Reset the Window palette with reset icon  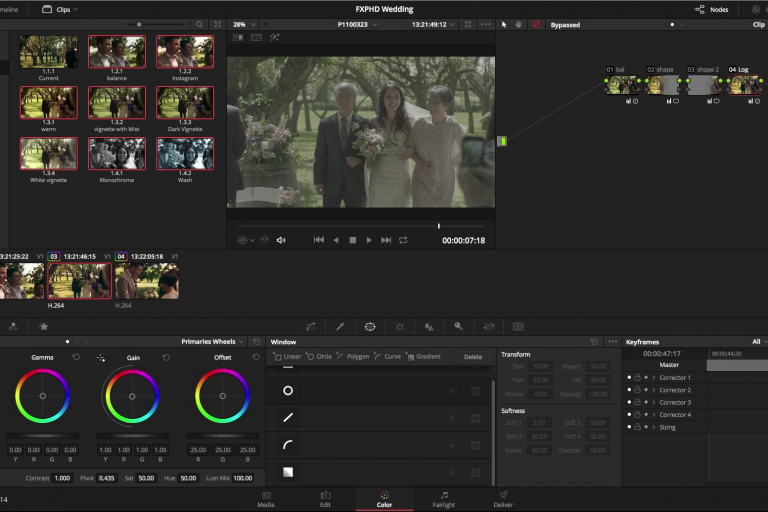point(594,341)
